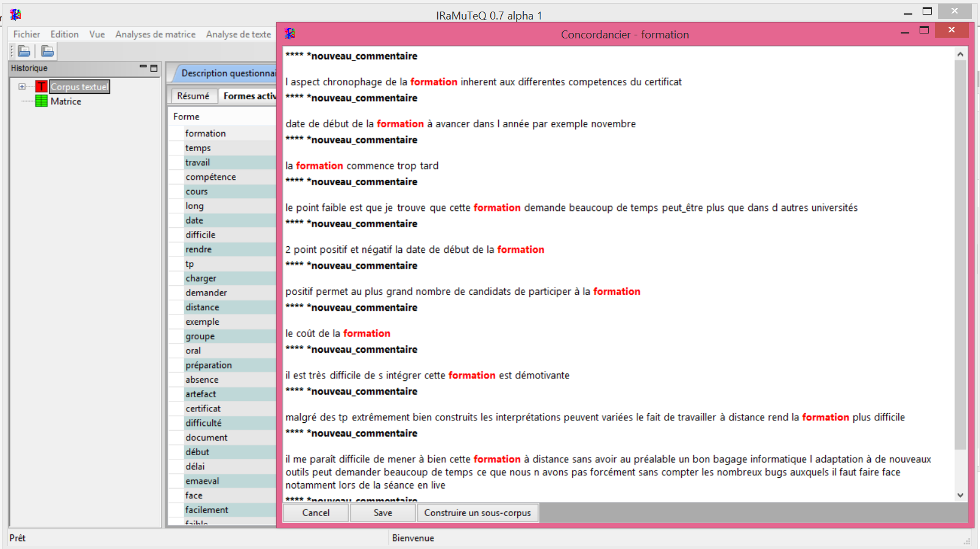Screen dimensions: 980x549
Task: Click the green Matrice grid icon
Action: [x=41, y=101]
